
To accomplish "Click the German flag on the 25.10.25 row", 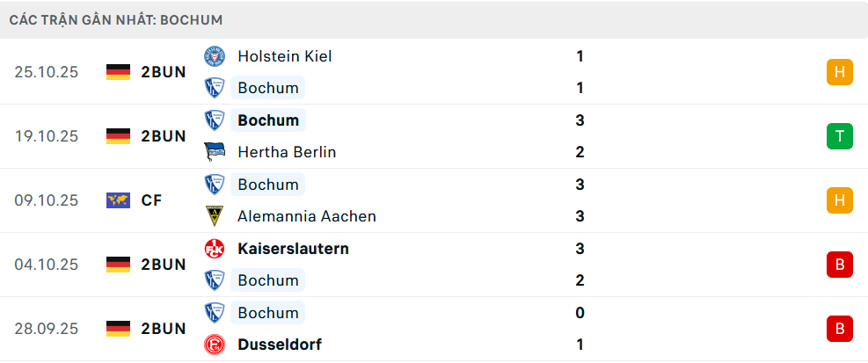I will click(x=118, y=72).
